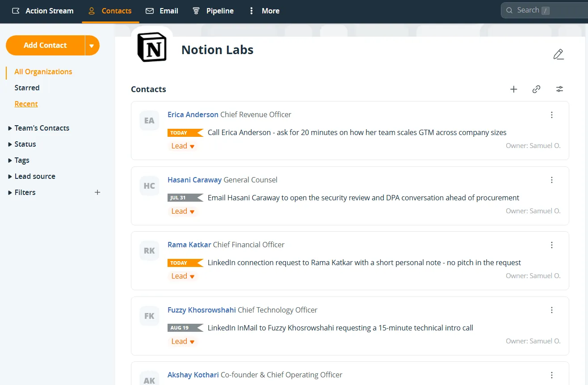Open the options menu for Erica Anderson
Image resolution: width=588 pixels, height=385 pixels.
click(552, 115)
